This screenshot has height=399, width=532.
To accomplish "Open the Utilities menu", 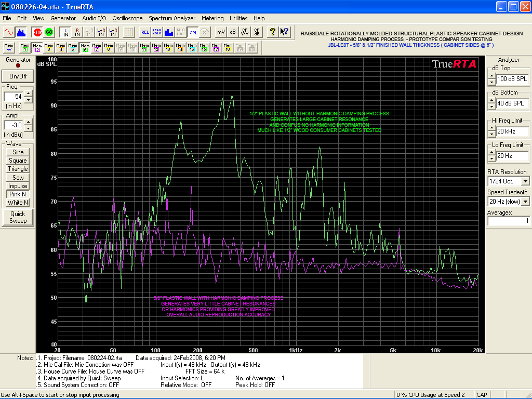I will click(238, 18).
